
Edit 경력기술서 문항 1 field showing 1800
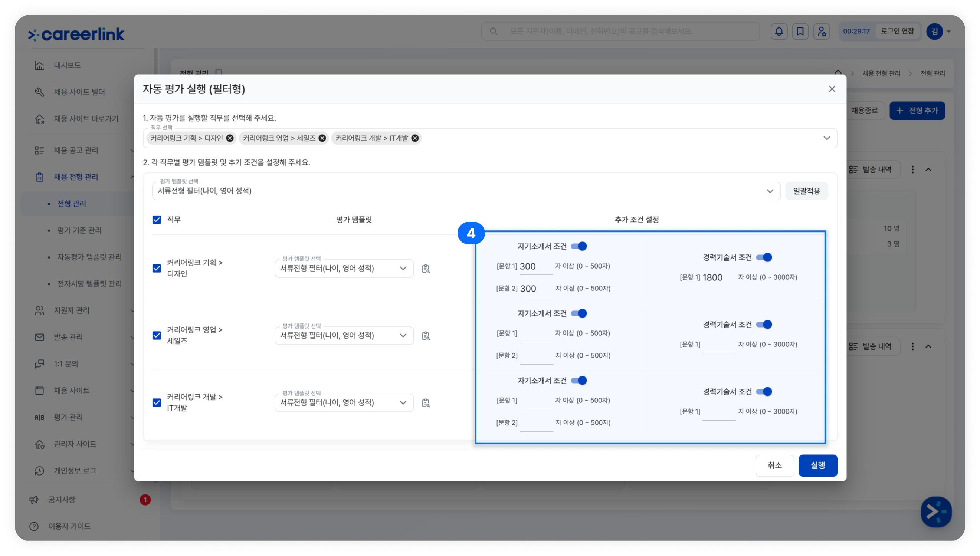coord(719,277)
